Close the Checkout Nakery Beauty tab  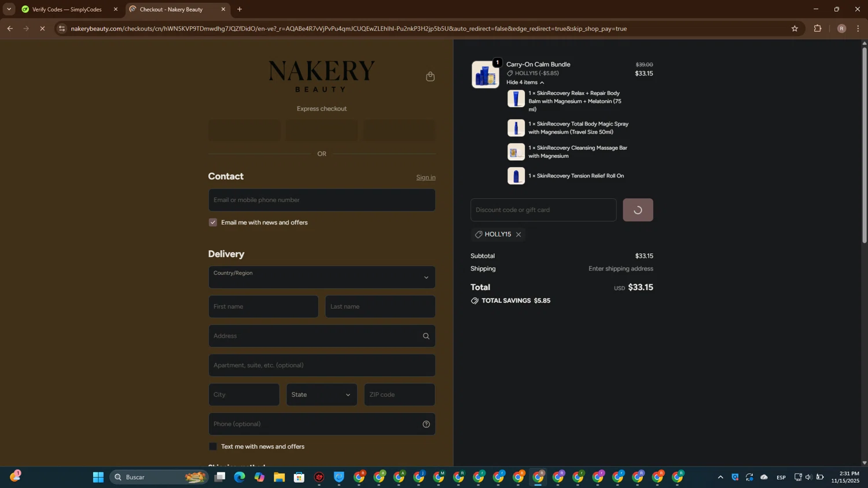pyautogui.click(x=223, y=9)
